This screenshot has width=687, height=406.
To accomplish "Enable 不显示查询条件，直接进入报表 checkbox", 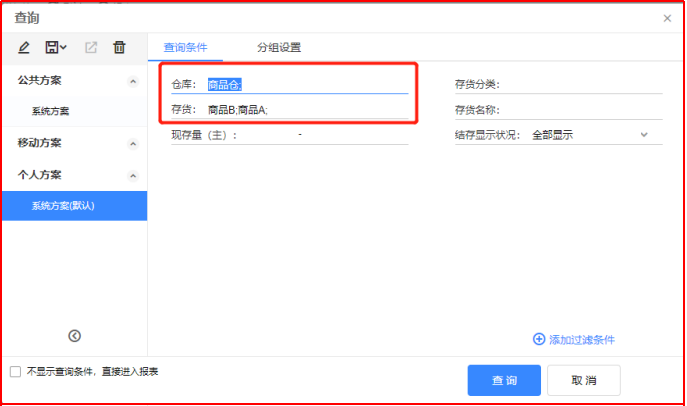I will tap(15, 372).
